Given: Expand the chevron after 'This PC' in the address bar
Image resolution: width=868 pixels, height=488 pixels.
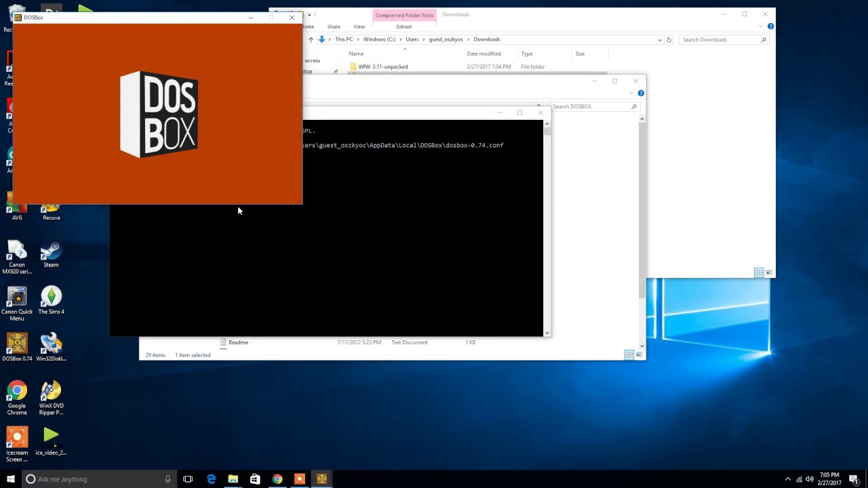Looking at the screenshot, I should (x=359, y=39).
